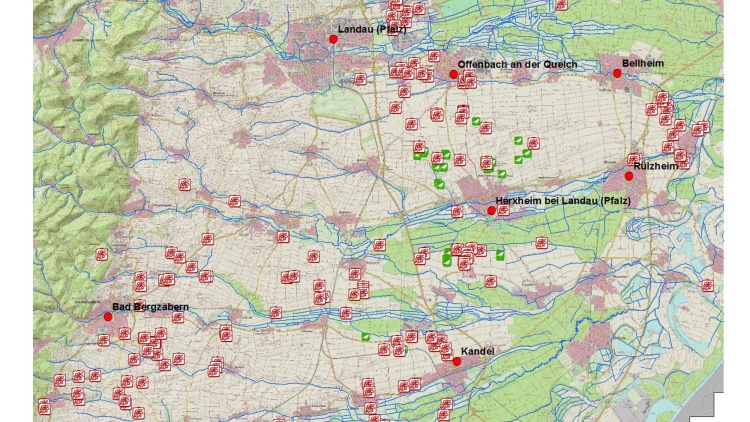Click the Herxheim bei Landau red dot
This screenshot has height=422, width=750.
click(x=491, y=211)
